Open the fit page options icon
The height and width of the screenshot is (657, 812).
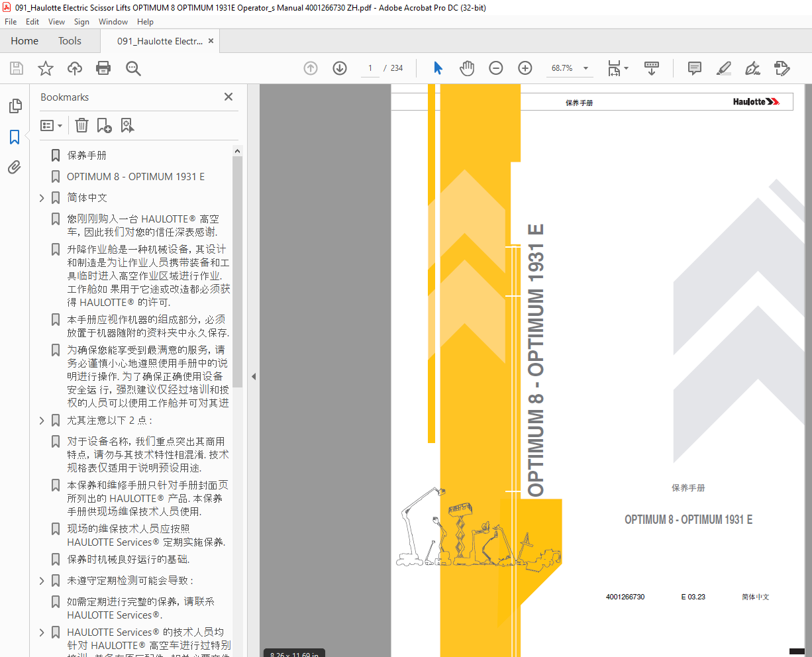[x=617, y=68]
